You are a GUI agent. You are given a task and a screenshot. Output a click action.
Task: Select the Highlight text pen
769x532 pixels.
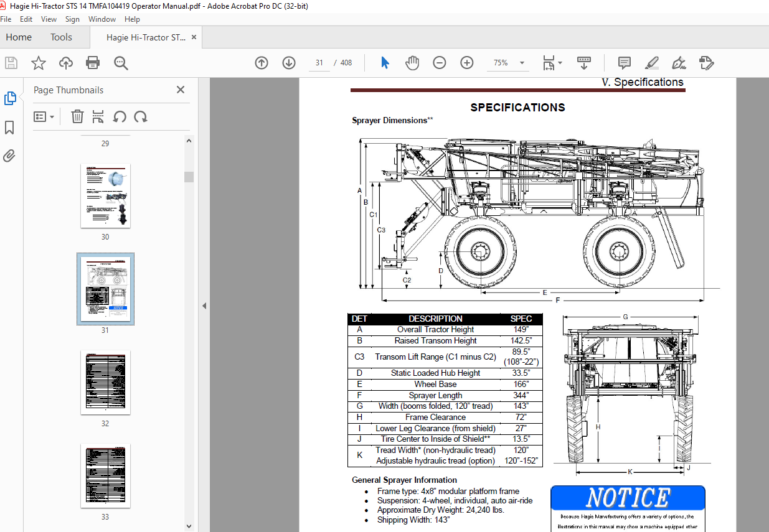[x=652, y=63]
